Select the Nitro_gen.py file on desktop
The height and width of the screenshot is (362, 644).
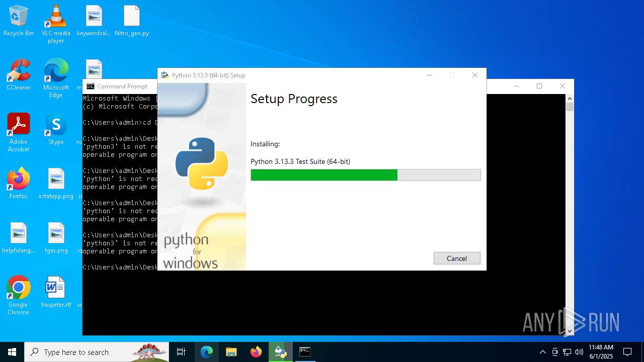[132, 21]
